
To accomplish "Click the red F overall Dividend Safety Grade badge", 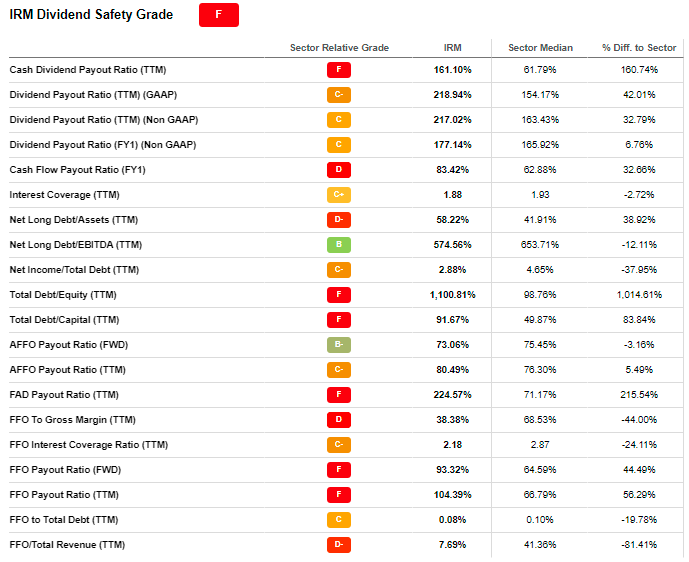I will (218, 15).
